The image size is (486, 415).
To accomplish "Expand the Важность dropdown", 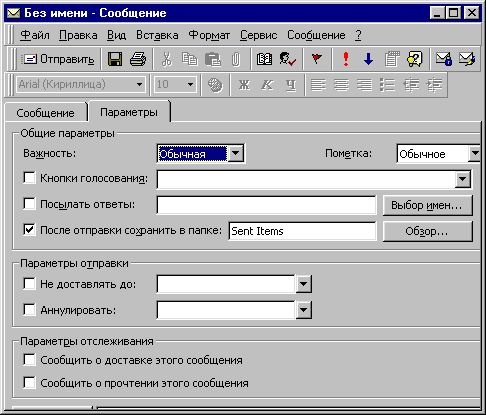I will click(236, 153).
